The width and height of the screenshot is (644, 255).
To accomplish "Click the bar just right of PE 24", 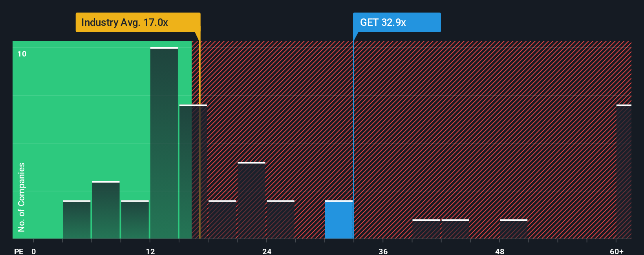I will point(280,220).
